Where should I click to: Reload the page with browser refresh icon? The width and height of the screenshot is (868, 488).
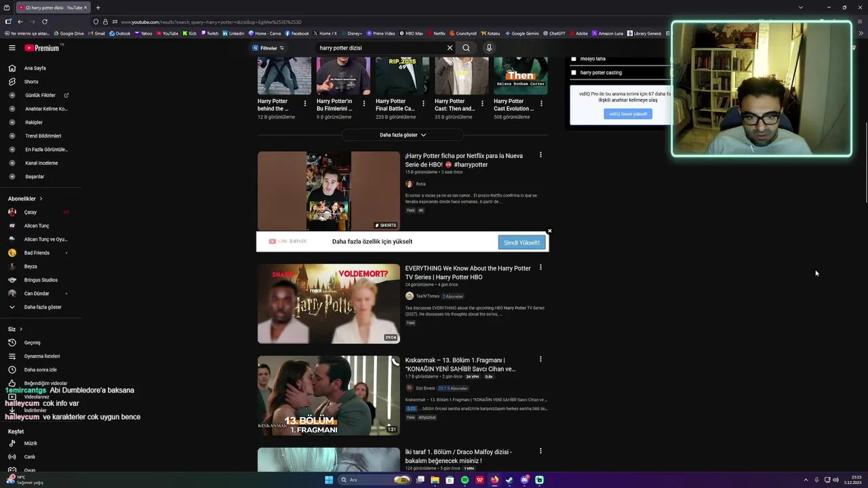point(45,22)
